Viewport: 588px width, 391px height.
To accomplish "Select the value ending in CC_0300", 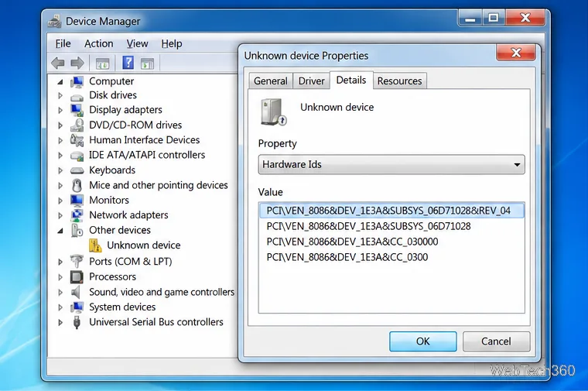I will pos(347,257).
